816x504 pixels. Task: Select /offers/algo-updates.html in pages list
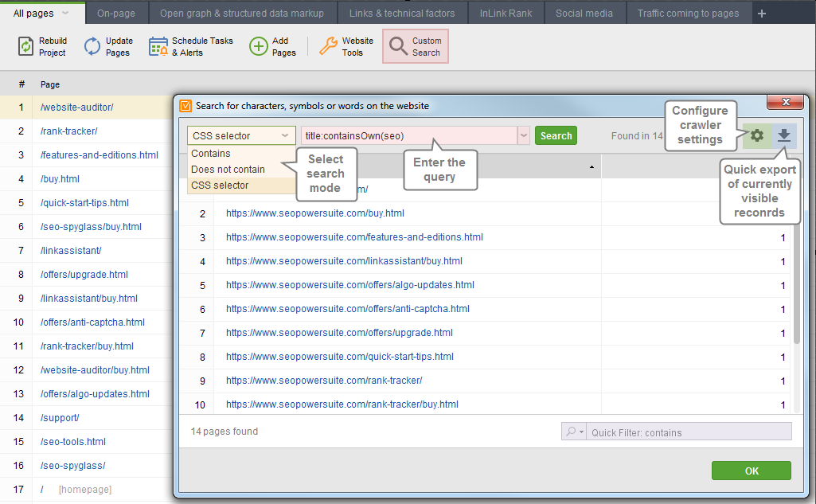click(95, 394)
